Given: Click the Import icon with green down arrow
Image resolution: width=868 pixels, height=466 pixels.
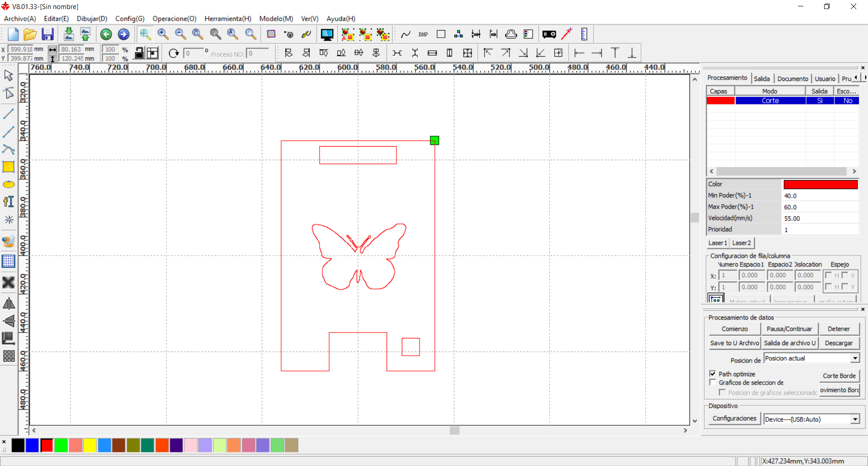Looking at the screenshot, I should coord(69,34).
